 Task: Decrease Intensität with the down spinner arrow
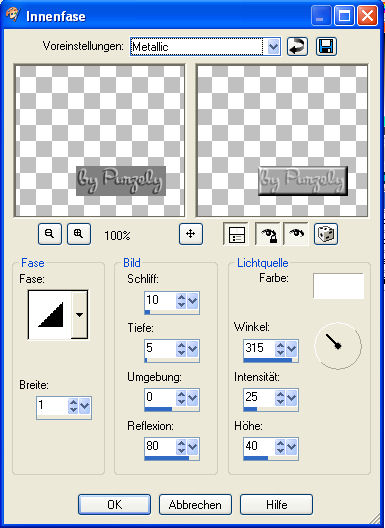point(280,402)
